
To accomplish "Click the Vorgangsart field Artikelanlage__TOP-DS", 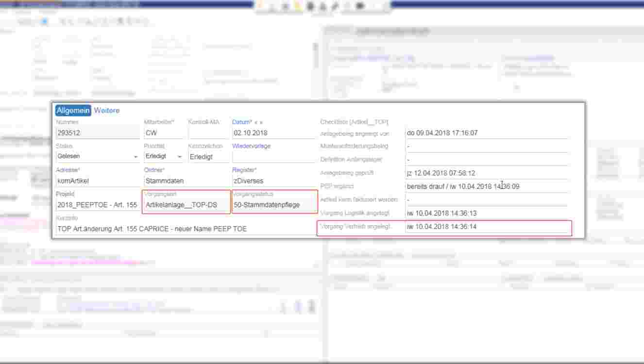I will point(186,205).
